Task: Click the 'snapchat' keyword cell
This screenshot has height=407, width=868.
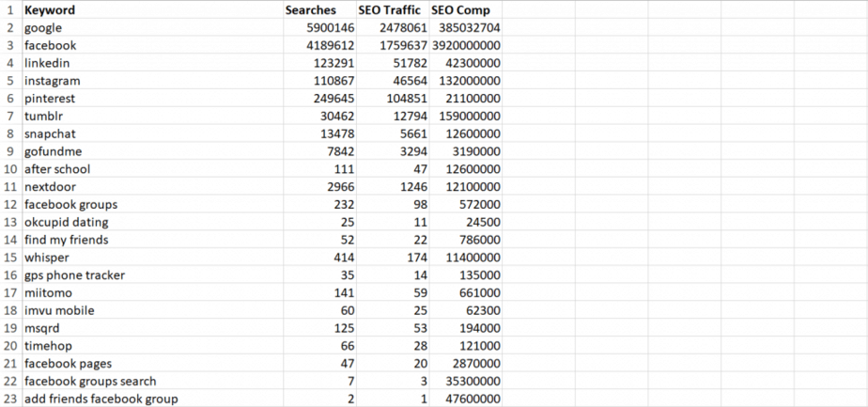Action: point(152,134)
